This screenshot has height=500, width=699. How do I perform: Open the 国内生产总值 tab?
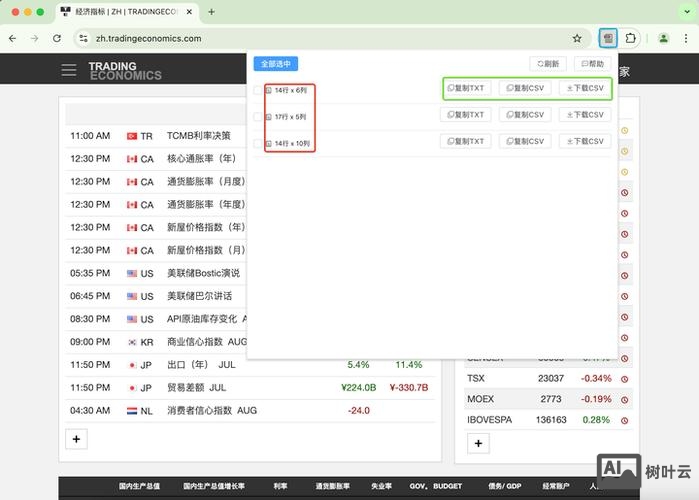[x=139, y=486]
